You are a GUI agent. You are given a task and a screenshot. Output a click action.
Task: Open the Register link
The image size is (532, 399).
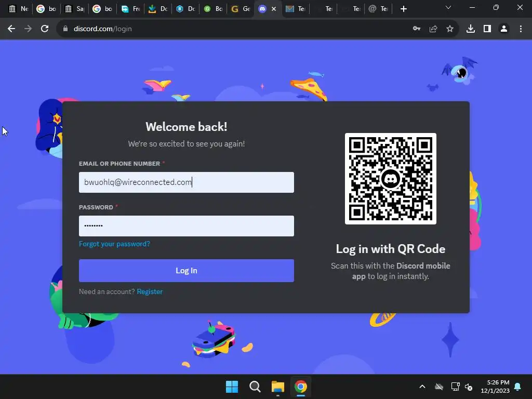coord(150,292)
